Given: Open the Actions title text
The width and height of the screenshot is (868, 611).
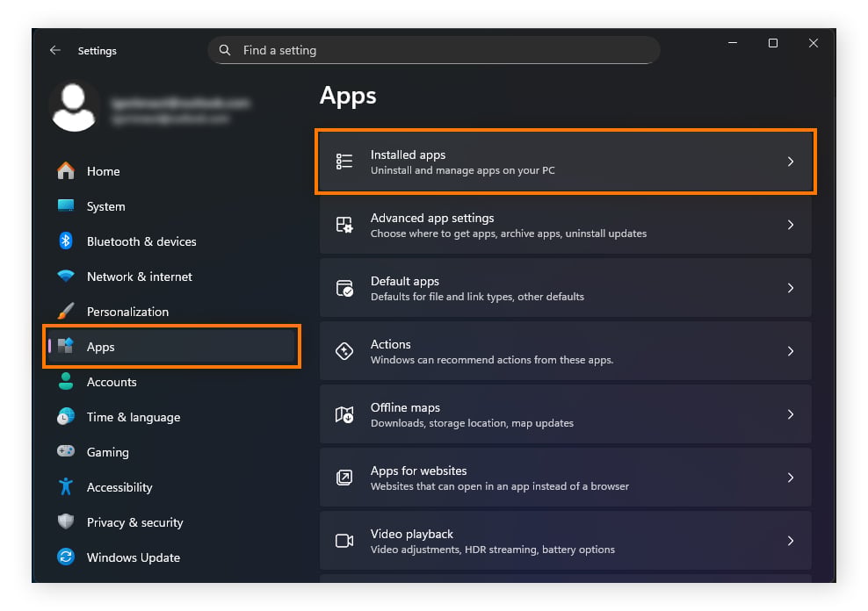Looking at the screenshot, I should pyautogui.click(x=391, y=344).
